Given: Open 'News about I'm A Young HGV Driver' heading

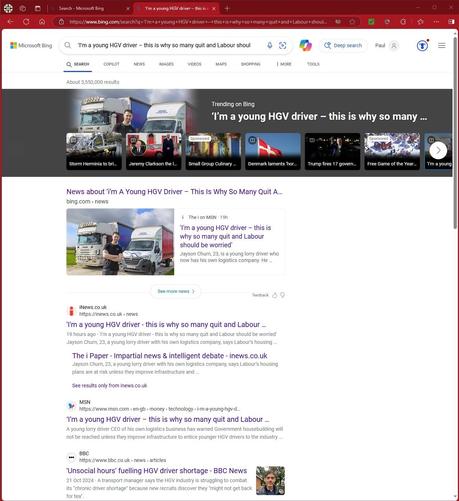Looking at the screenshot, I should tap(174, 192).
